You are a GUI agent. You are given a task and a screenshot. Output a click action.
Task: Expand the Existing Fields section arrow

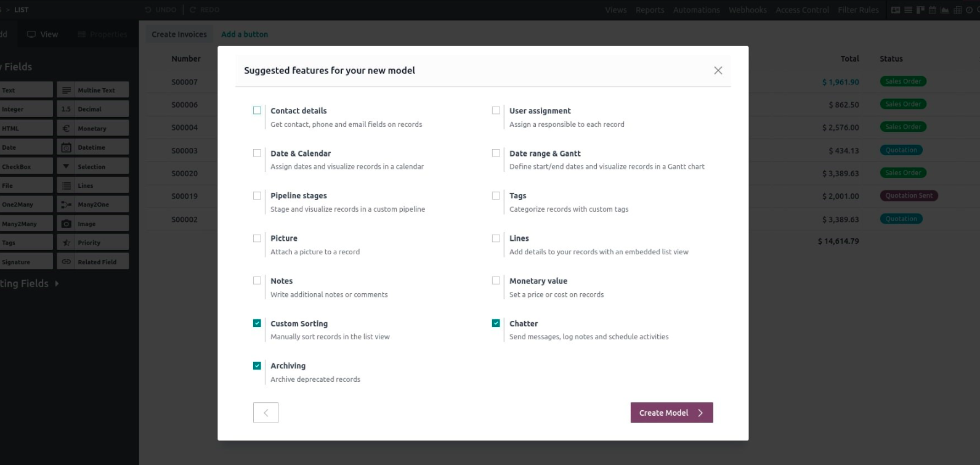(x=57, y=284)
